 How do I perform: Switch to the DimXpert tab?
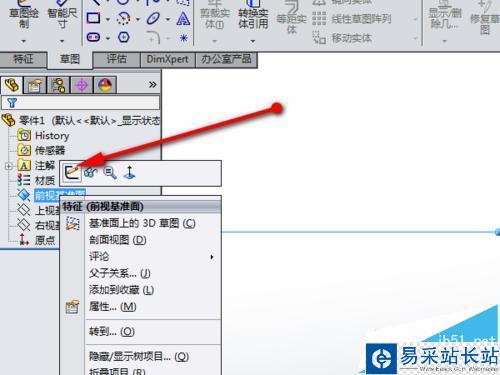point(167,59)
